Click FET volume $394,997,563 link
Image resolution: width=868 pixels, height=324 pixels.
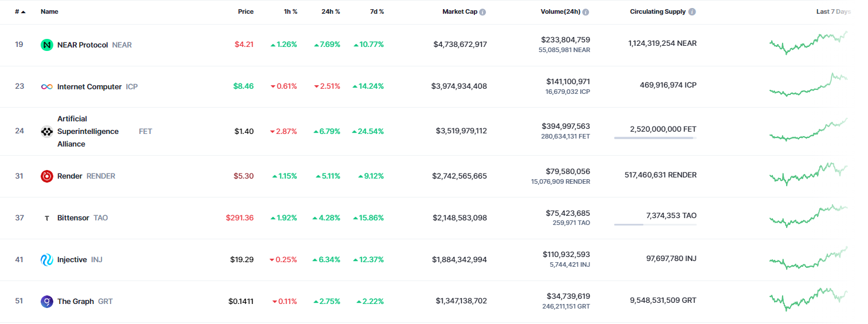pos(566,126)
